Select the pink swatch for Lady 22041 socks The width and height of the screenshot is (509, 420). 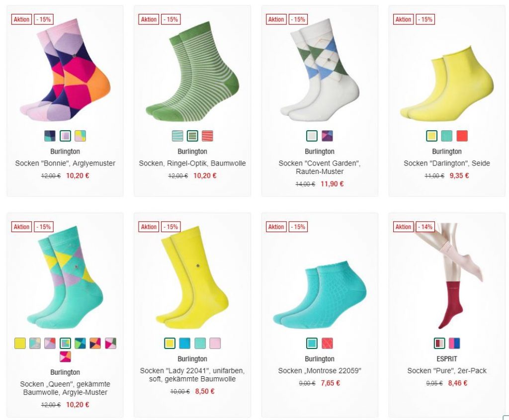215,343
